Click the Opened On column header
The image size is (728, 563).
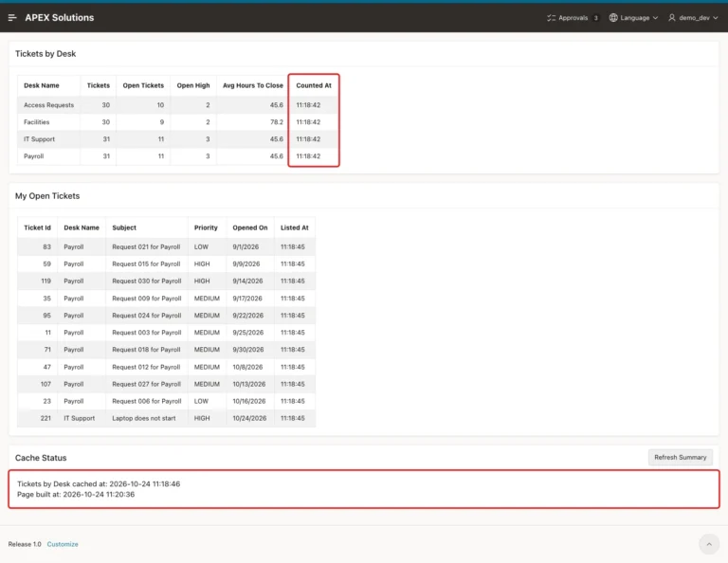[x=250, y=227]
